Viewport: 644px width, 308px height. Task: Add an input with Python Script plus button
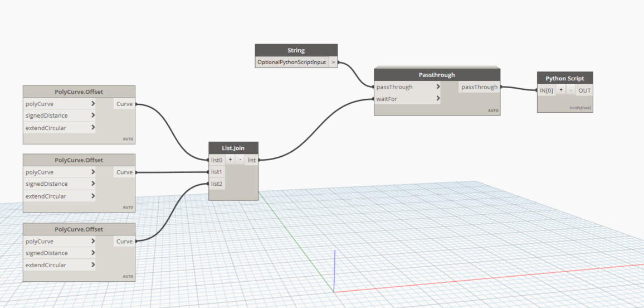point(561,90)
